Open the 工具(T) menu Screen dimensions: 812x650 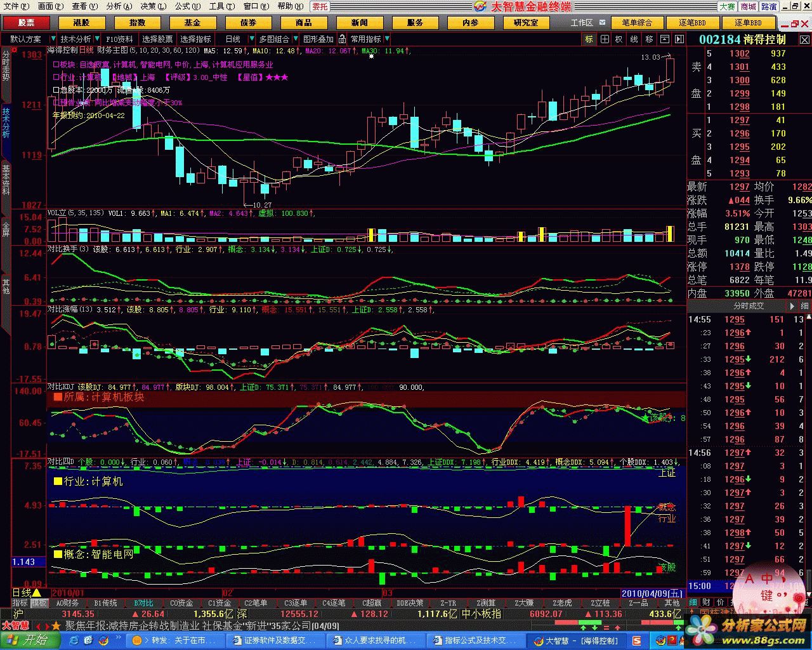point(221,6)
